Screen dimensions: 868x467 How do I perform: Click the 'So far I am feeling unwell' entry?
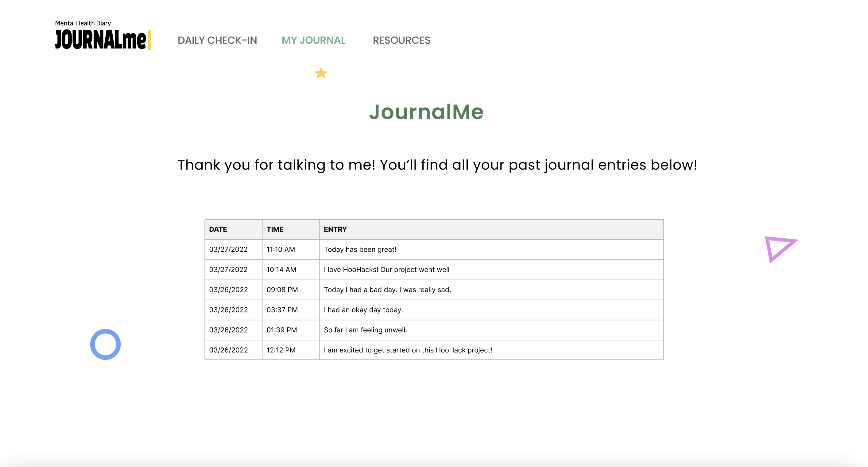(365, 330)
